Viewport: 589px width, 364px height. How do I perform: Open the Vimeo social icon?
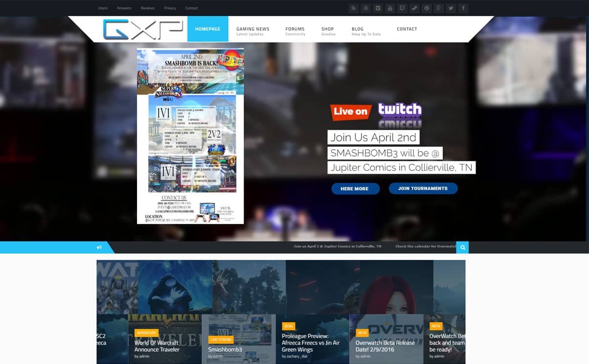[378, 8]
